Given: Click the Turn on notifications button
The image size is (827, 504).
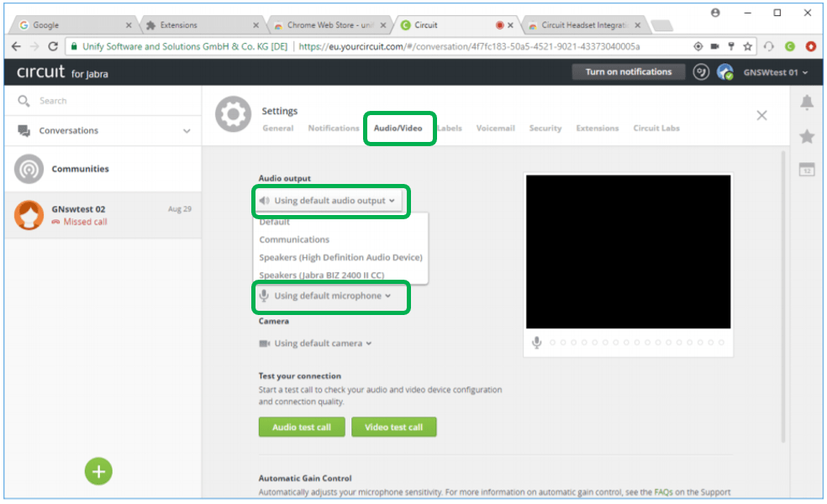Looking at the screenshot, I should pos(628,72).
